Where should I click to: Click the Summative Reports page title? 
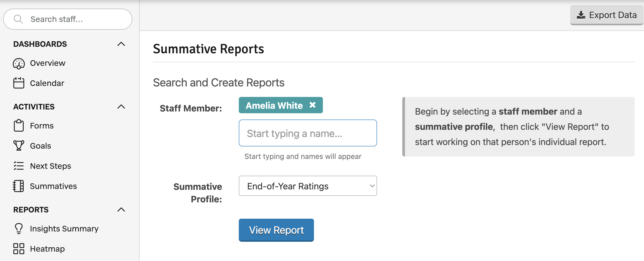tap(208, 49)
